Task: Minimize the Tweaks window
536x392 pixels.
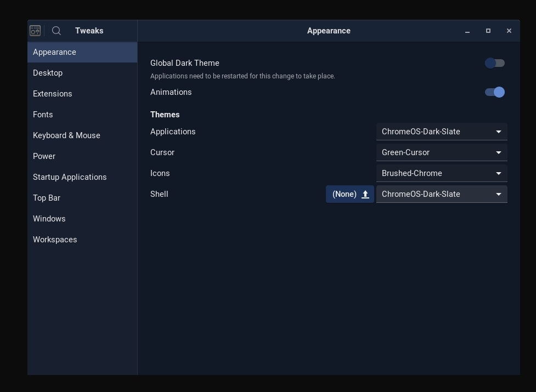Action: pos(467,31)
